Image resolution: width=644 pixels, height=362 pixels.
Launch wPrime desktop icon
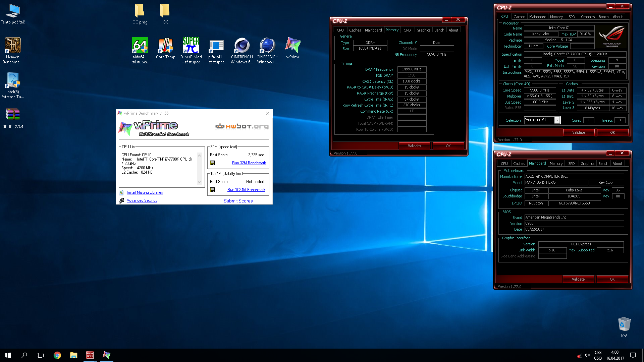293,49
